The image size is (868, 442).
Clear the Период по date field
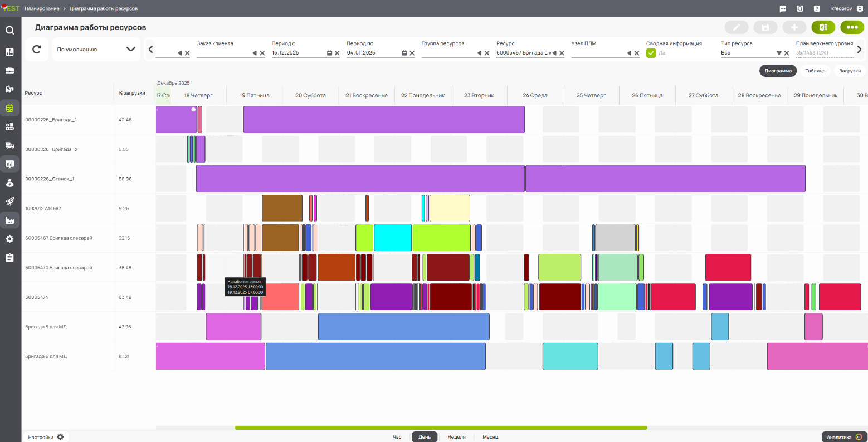coord(412,53)
